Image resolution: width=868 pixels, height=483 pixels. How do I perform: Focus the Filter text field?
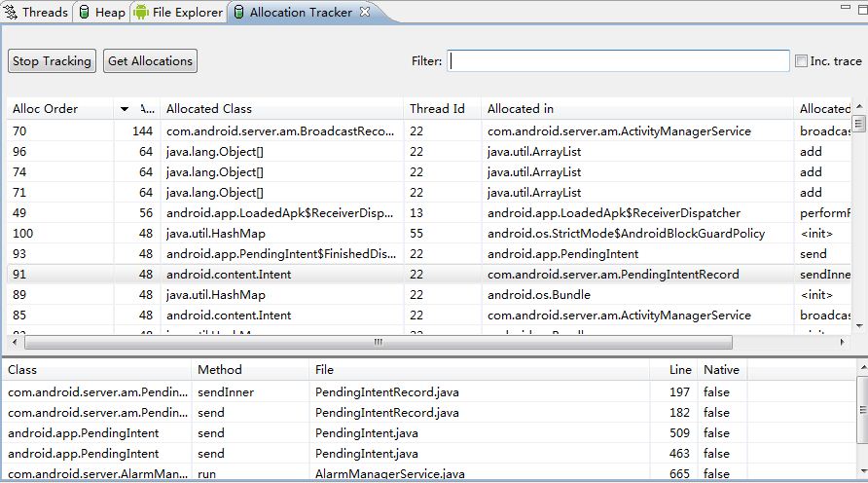(618, 61)
